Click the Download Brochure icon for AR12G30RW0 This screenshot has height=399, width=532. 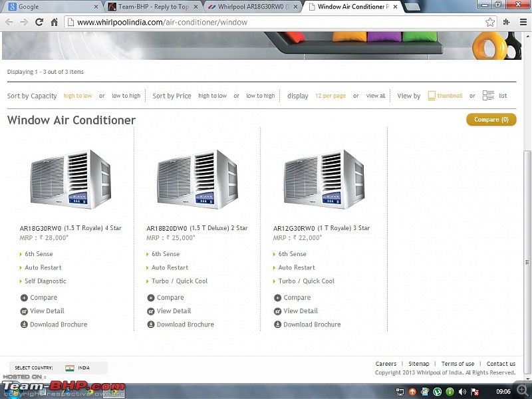point(277,325)
